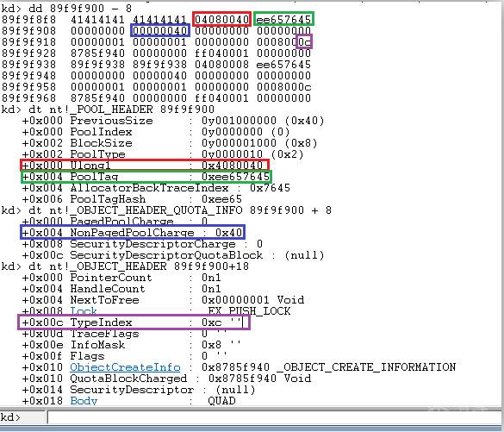Click the value 04080008 on row 89f9f938
Viewport: 504px width, 432px height.
pos(221,65)
